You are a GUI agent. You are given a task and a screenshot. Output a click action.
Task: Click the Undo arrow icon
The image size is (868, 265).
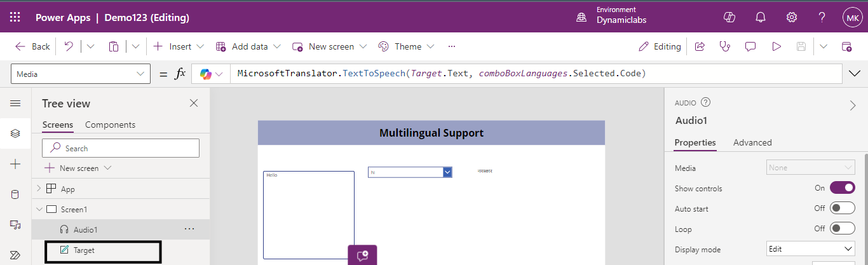tap(69, 46)
